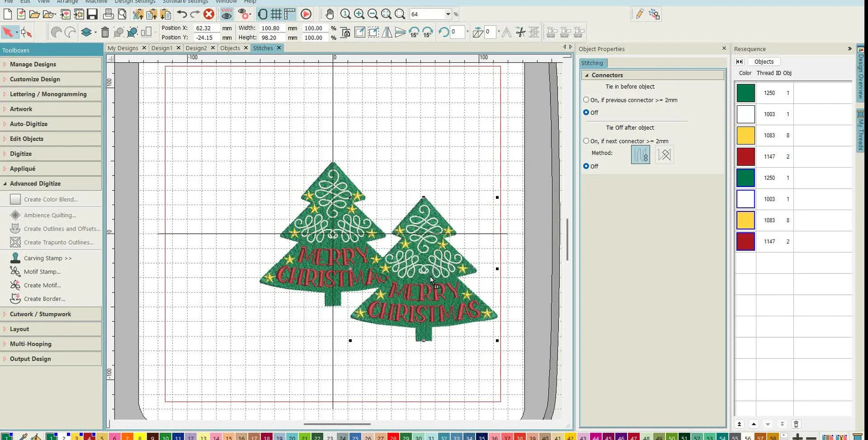868x440 pixels.
Task: Zoom in on the design
Action: click(359, 14)
